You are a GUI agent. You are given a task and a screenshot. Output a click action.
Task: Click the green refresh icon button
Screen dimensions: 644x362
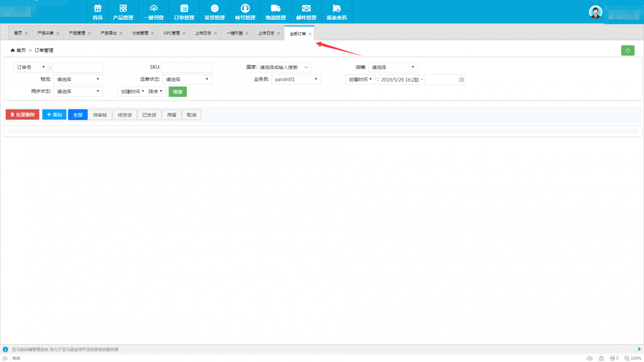(628, 50)
